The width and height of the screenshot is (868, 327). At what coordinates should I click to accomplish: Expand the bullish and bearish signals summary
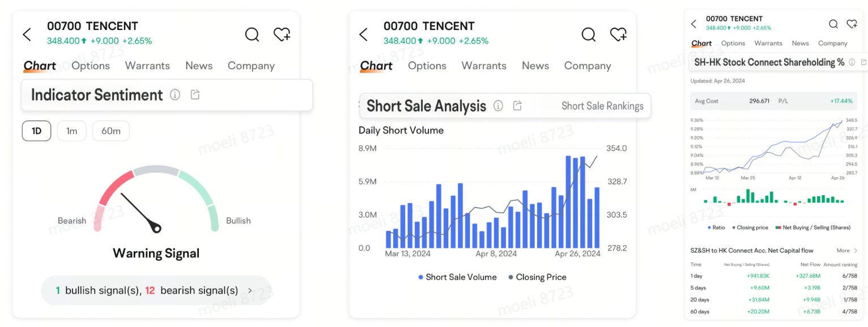pos(156,291)
